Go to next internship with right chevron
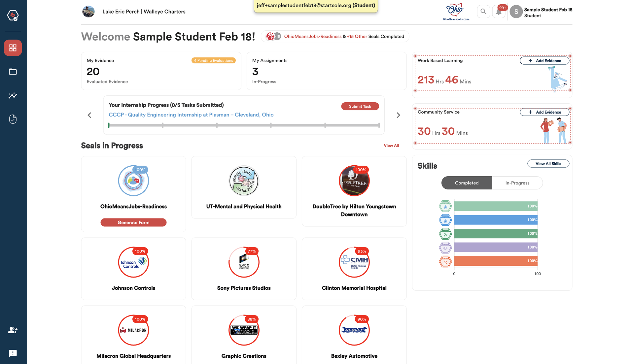 tap(398, 115)
